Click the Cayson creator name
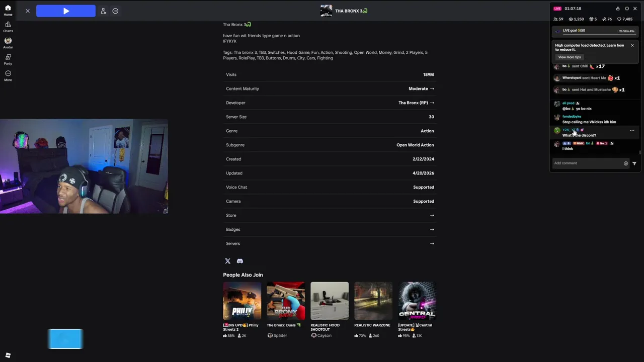644x362 pixels. [x=325, y=335]
